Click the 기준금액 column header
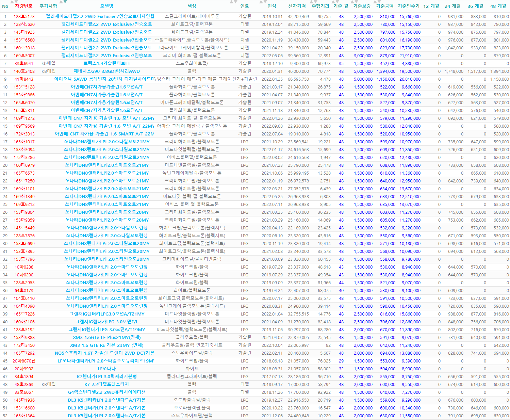 (x=385, y=6)
